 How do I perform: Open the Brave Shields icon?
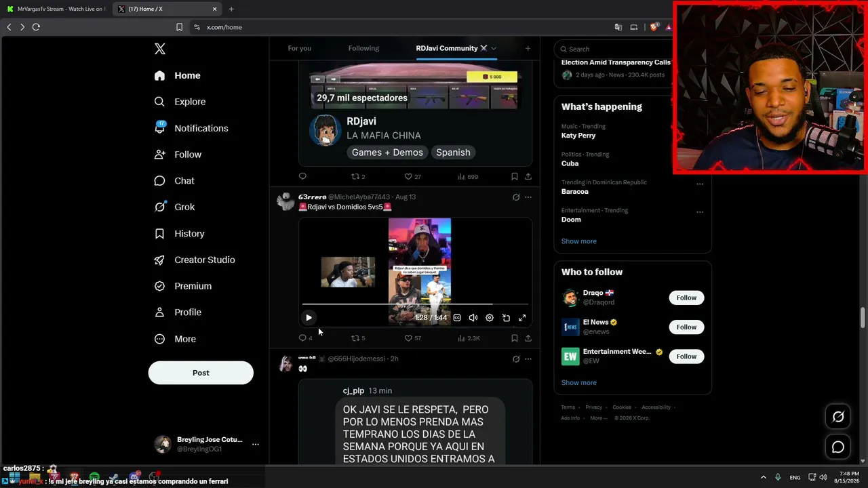click(654, 27)
